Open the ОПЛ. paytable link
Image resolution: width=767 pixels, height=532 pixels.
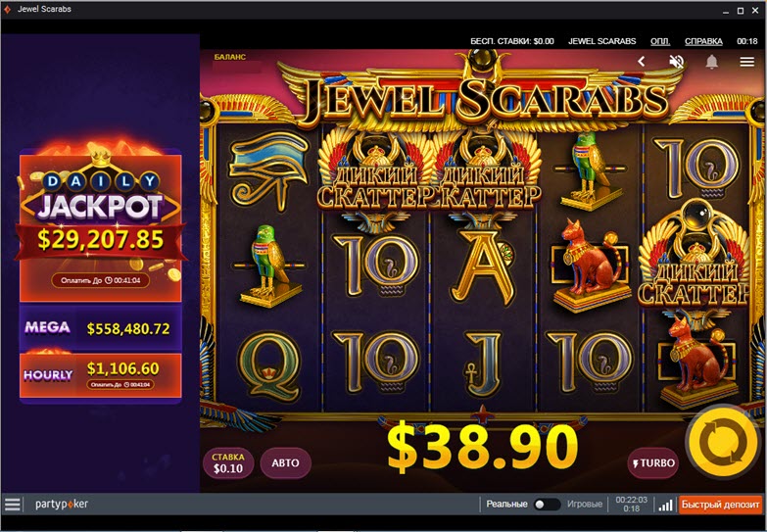[x=660, y=41]
